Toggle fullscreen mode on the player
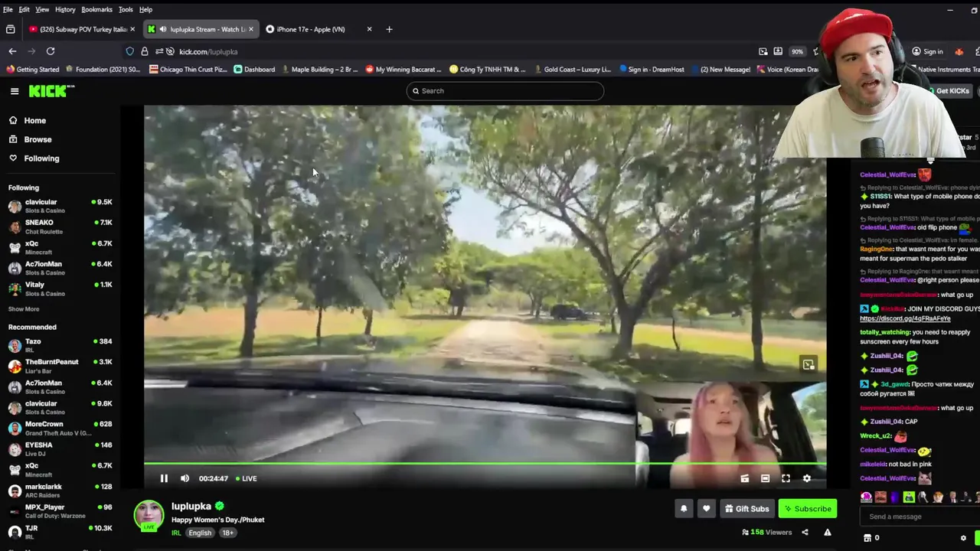This screenshot has height=551, width=980. click(786, 478)
